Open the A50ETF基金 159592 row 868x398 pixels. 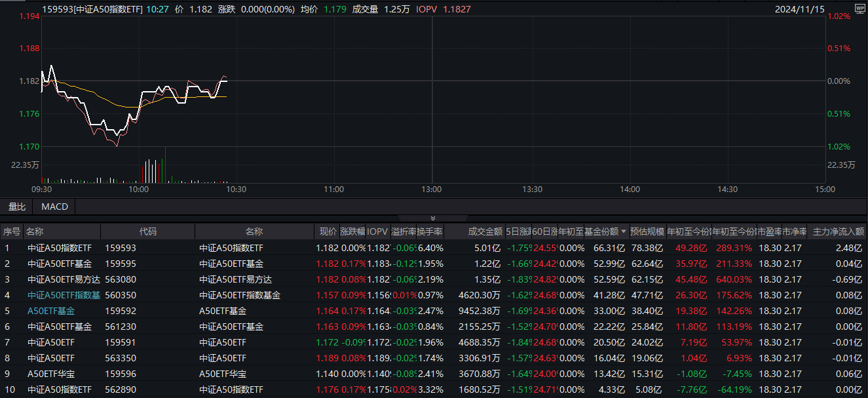pyautogui.click(x=51, y=311)
